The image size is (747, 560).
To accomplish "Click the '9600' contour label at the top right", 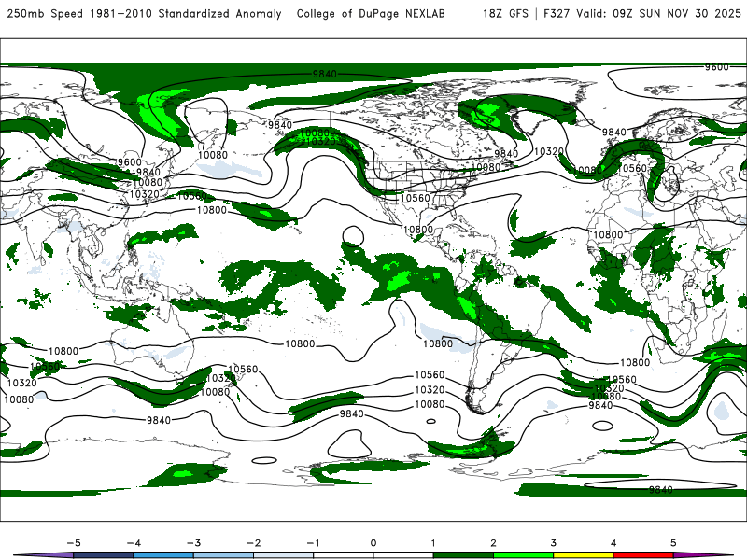I will 717,67.
